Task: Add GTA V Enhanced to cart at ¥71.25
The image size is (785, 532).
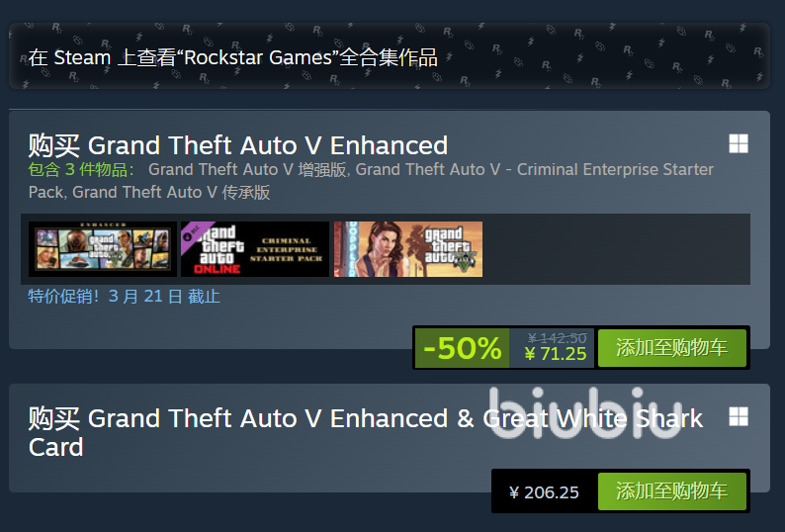Action: 672,348
